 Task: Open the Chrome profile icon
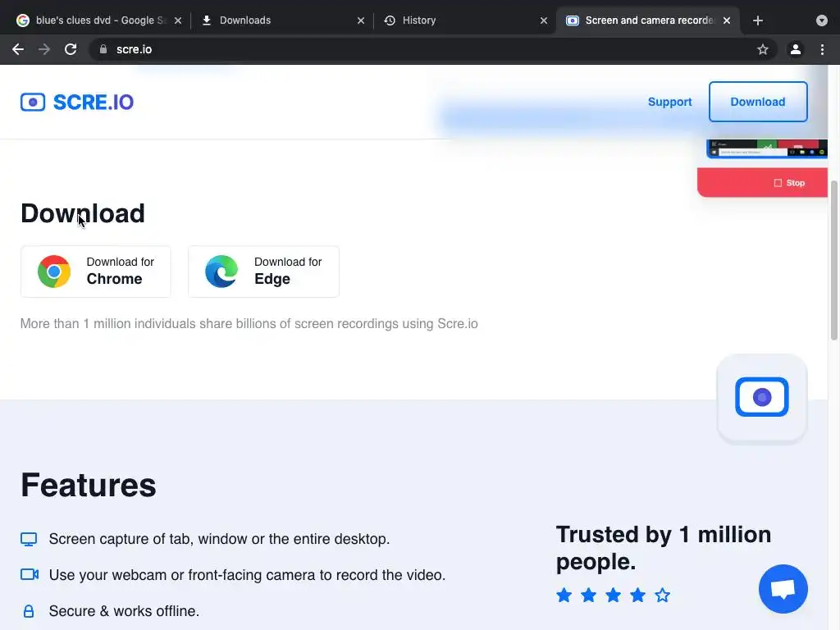[796, 49]
